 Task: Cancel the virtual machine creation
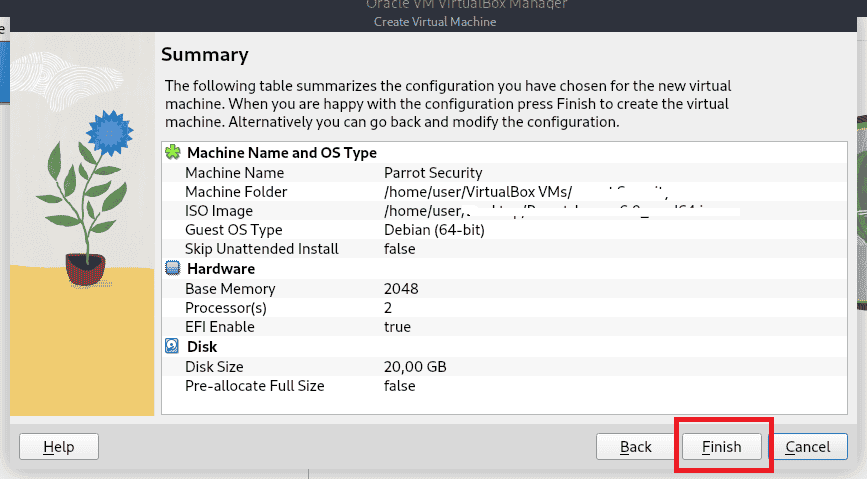[808, 446]
